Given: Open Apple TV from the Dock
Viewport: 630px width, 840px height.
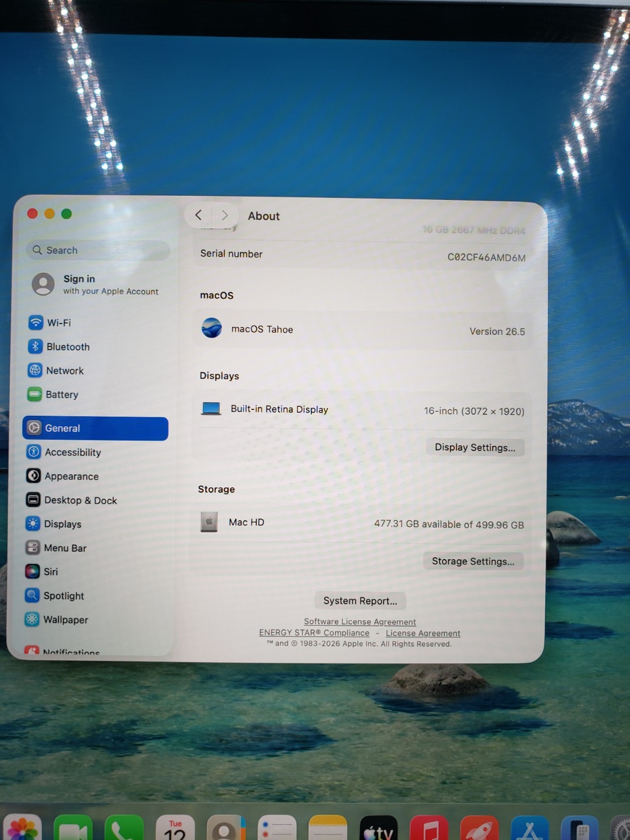Looking at the screenshot, I should [379, 828].
